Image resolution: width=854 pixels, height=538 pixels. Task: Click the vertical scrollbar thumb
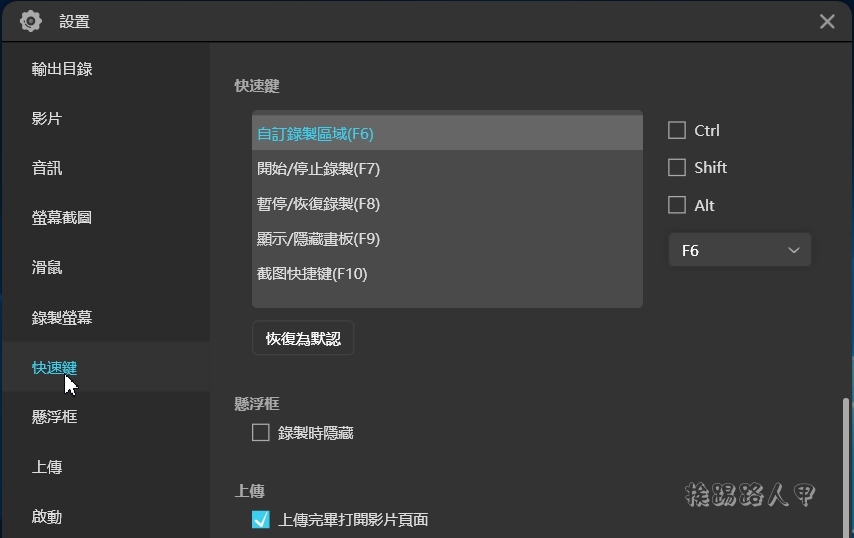(846, 467)
